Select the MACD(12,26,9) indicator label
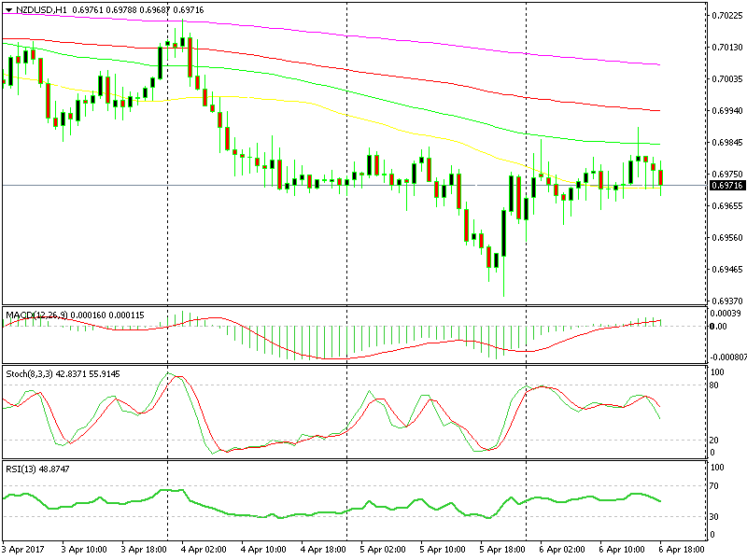The height and width of the screenshot is (560, 747). (36, 315)
